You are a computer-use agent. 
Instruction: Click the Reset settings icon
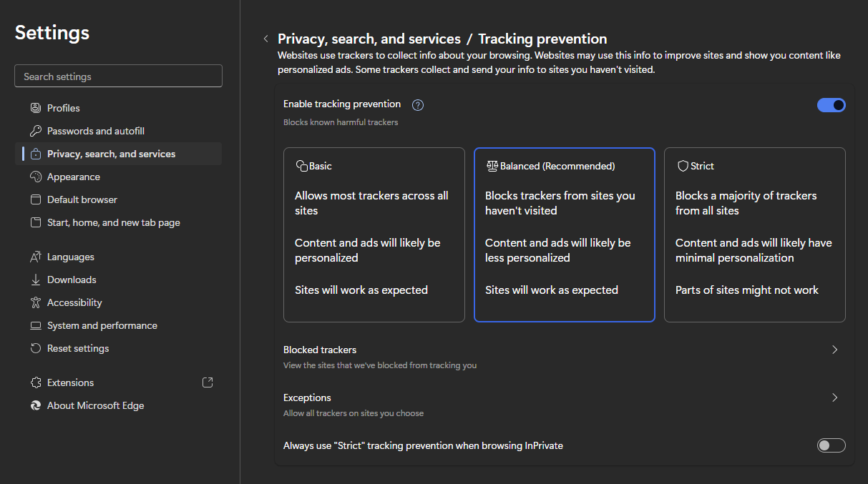click(36, 348)
